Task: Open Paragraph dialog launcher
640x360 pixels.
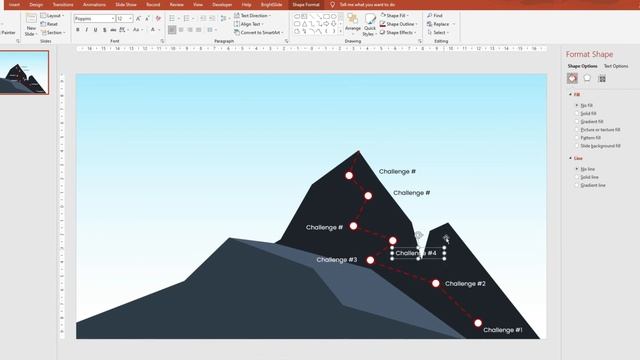Action: click(287, 41)
